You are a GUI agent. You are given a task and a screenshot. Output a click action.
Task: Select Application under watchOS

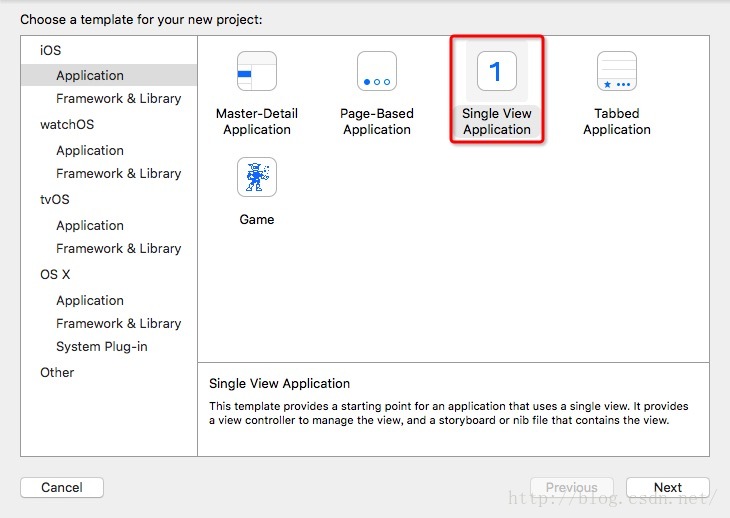90,151
